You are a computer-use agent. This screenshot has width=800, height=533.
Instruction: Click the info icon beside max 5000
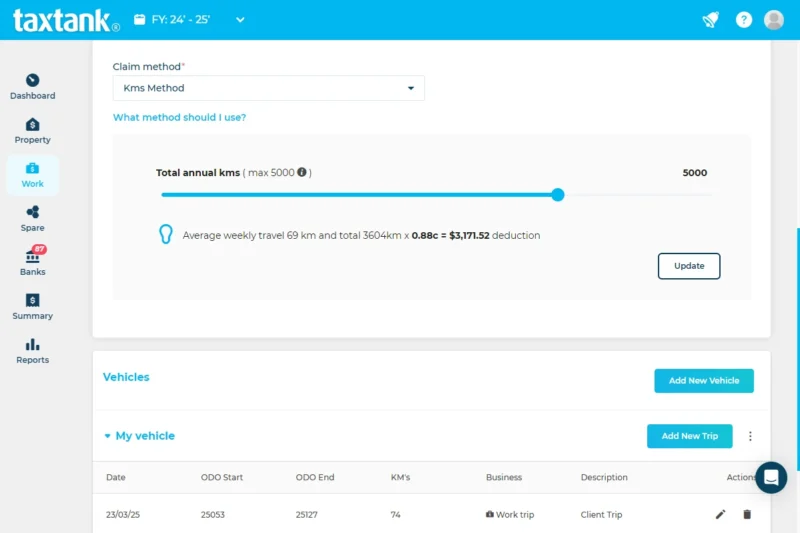pyautogui.click(x=302, y=173)
